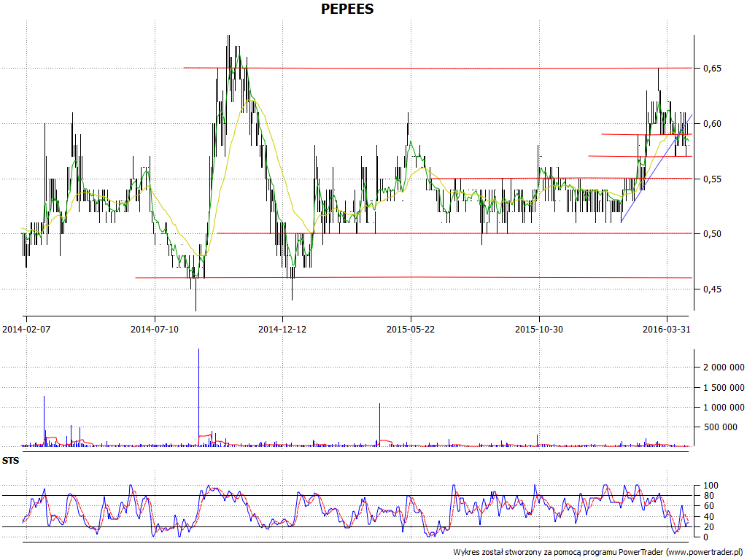
Task: Click the PowerTrader credit text at bottom
Action: point(599,553)
